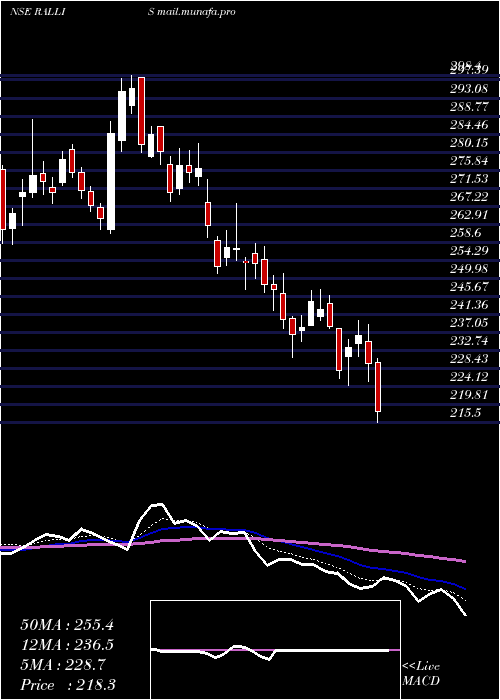Screen dimensions: 500x700
Task: Click the 232.74 price axis label
Action: click(x=468, y=341)
